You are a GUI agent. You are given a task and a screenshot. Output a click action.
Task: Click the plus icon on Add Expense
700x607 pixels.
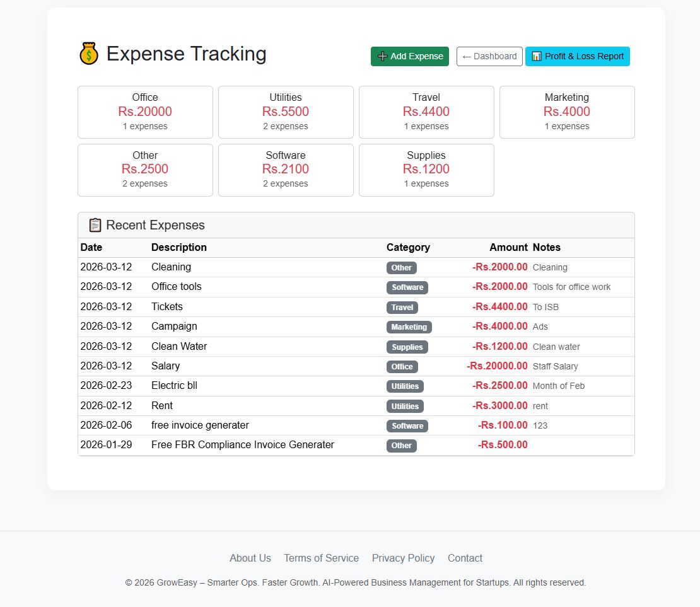tap(382, 56)
